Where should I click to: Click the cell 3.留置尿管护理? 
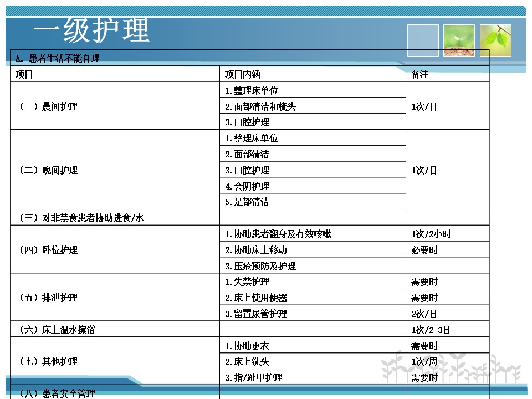[x=313, y=313]
